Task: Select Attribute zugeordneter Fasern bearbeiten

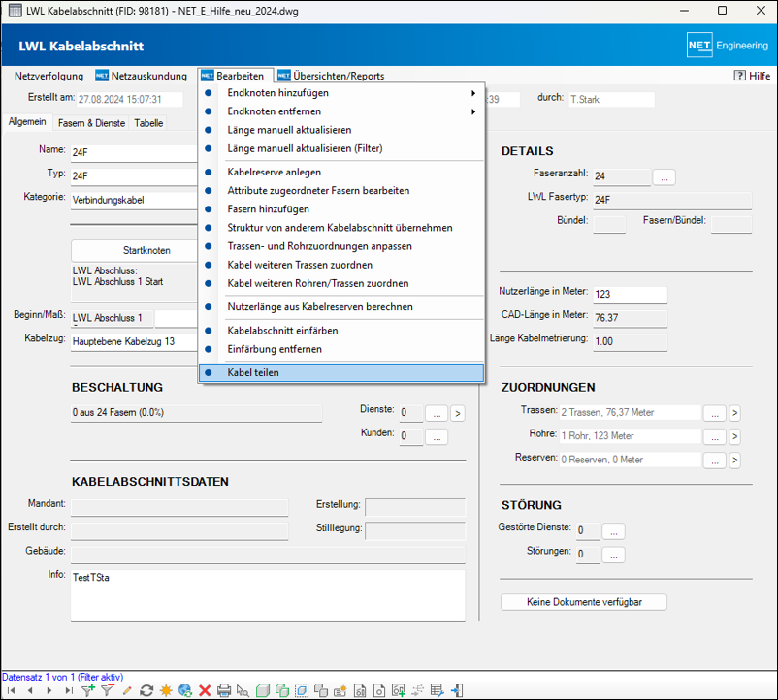Action: [341, 190]
